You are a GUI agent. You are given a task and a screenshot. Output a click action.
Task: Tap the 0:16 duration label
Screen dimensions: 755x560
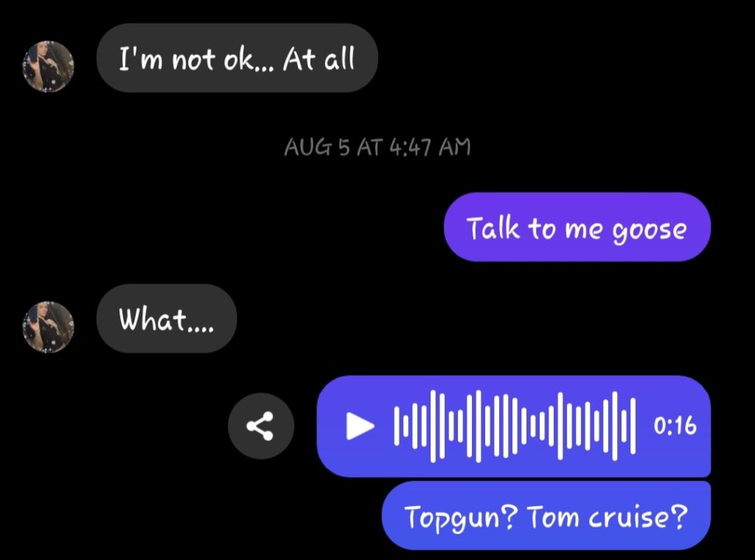click(x=675, y=426)
